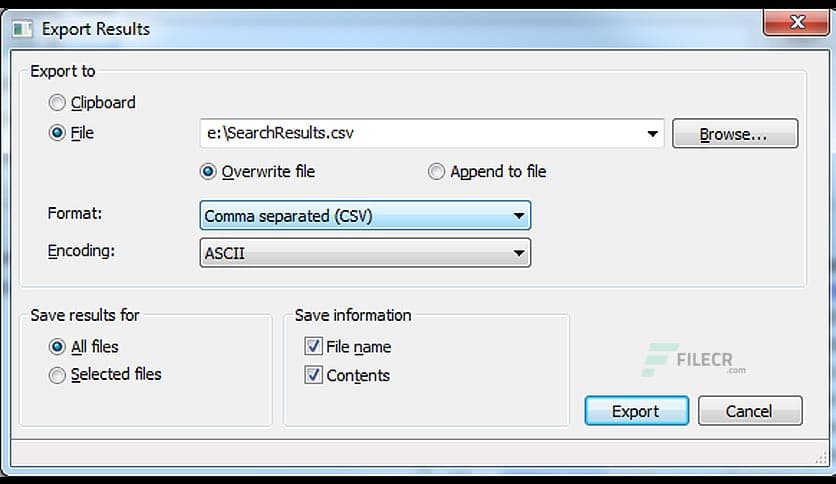This screenshot has width=836, height=484.
Task: Click the status bar at dialog bottom
Action: pos(418,455)
